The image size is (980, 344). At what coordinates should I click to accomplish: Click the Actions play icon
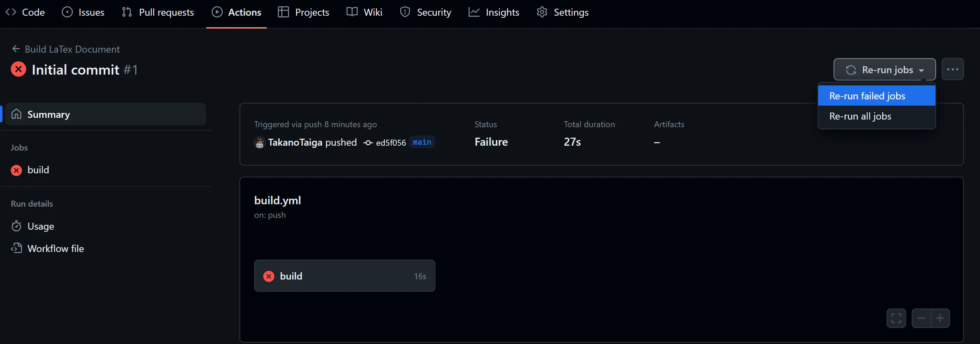coord(217,12)
